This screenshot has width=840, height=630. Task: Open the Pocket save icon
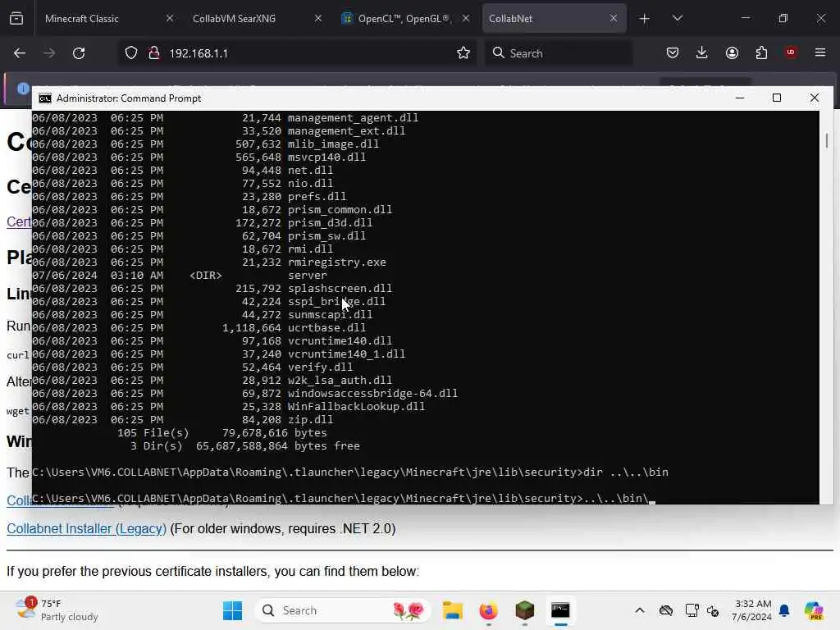click(673, 52)
